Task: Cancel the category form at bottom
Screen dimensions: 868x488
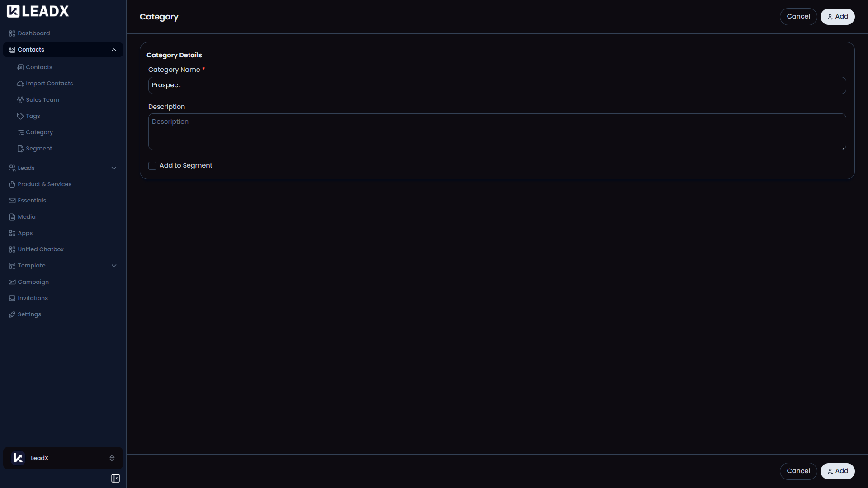Action: pyautogui.click(x=798, y=471)
